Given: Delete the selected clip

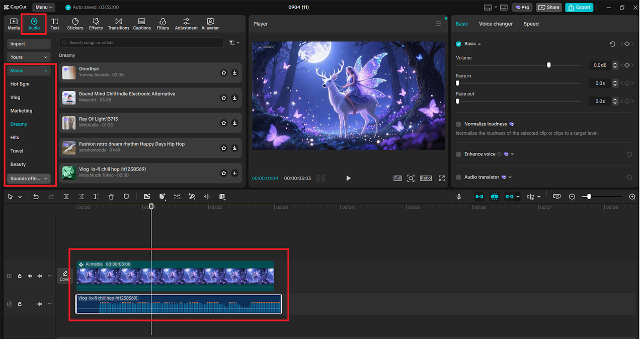Looking at the screenshot, I should [x=111, y=197].
